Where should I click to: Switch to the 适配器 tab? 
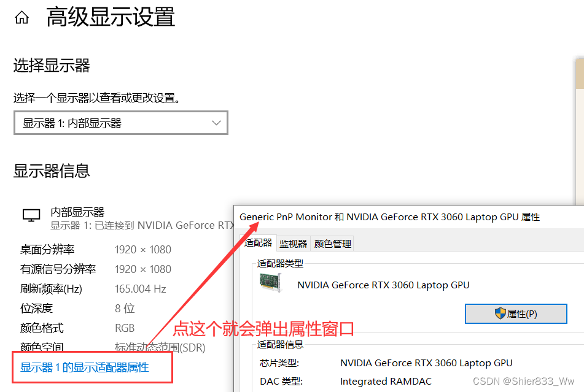tap(258, 243)
